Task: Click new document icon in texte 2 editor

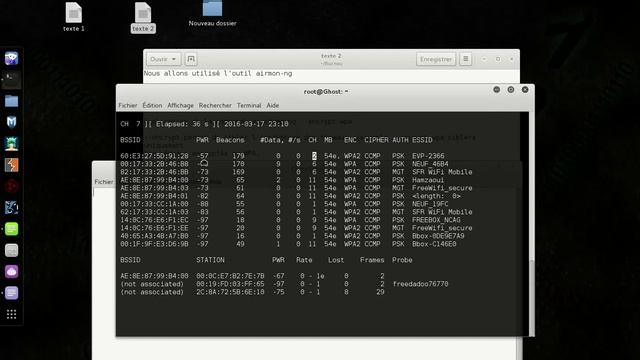Action: (x=191, y=59)
